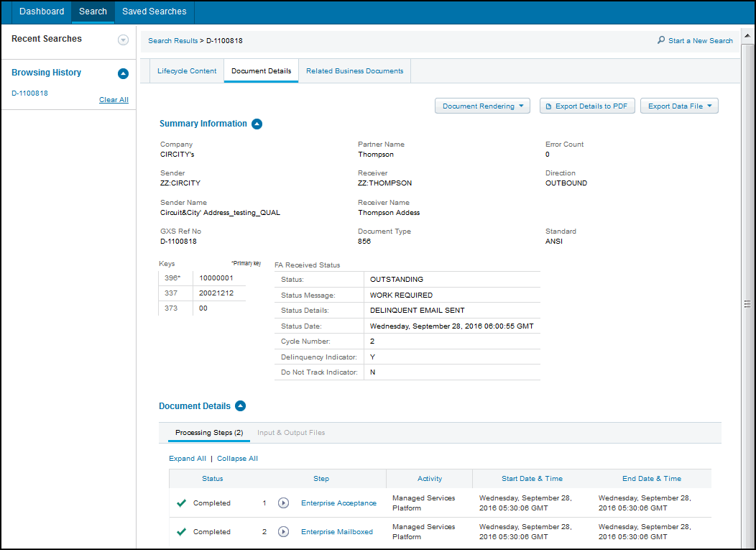This screenshot has width=756, height=550.
Task: Click Start a New Search link
Action: [x=701, y=40]
